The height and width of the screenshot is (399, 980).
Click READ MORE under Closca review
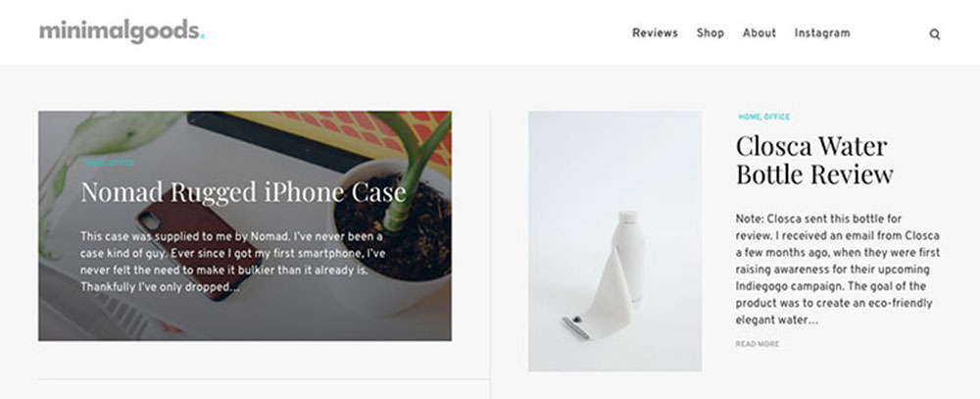coord(757,344)
